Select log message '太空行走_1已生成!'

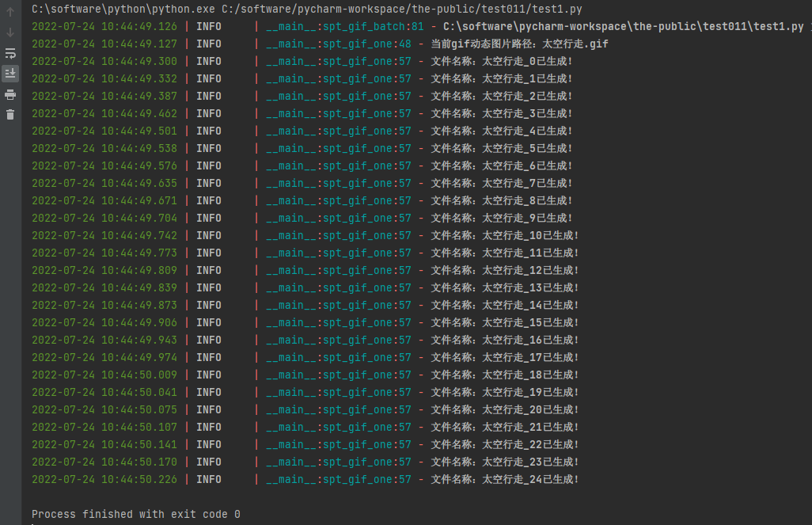coord(527,78)
